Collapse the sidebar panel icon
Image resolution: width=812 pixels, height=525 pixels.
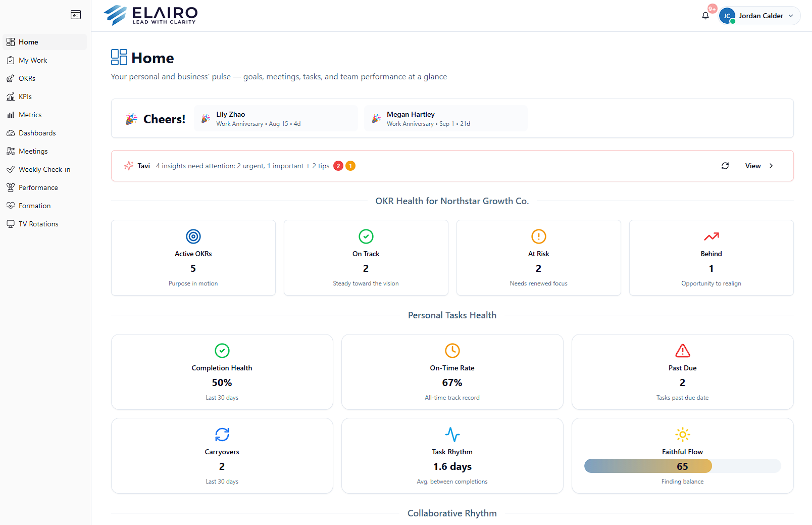click(76, 15)
